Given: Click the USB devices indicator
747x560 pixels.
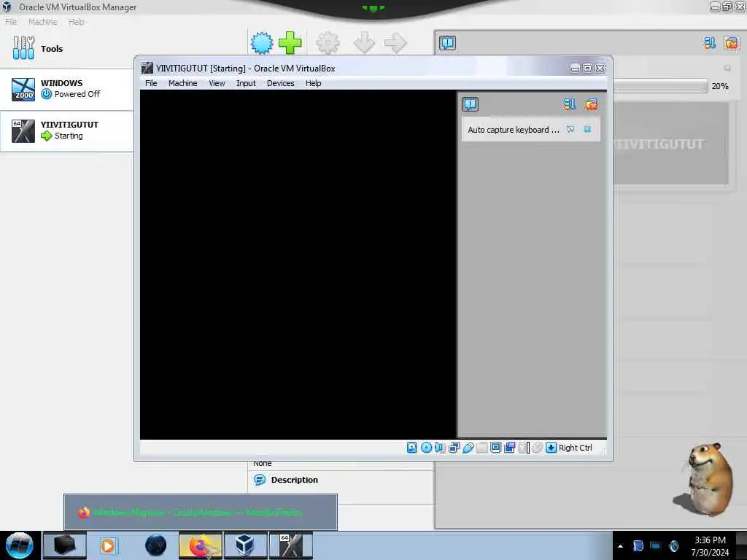Looking at the screenshot, I should (x=468, y=448).
